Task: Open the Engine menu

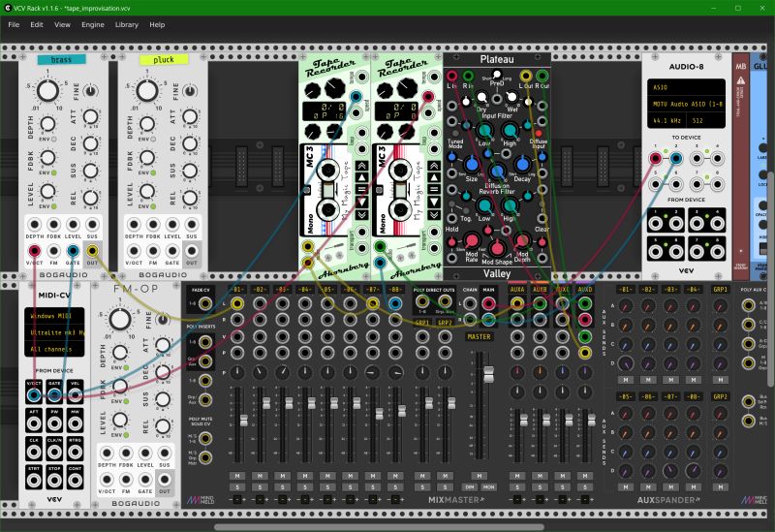Action: pyautogui.click(x=93, y=24)
